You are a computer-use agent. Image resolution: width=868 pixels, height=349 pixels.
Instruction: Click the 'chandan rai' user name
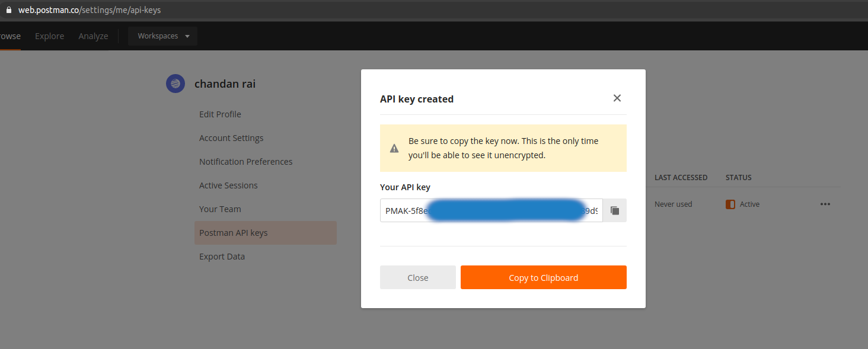click(x=225, y=84)
